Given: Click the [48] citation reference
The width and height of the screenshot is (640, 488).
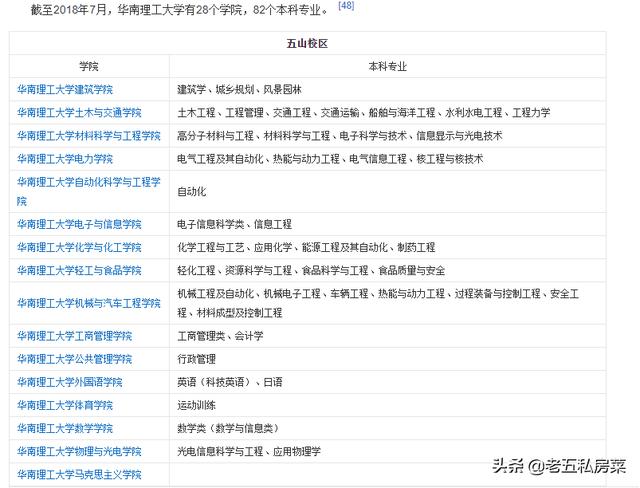Looking at the screenshot, I should point(346,6).
